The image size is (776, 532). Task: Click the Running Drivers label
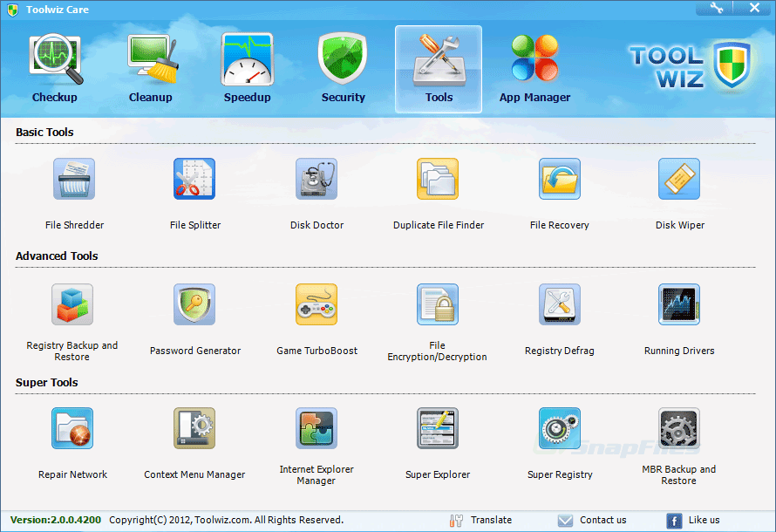pos(679,351)
